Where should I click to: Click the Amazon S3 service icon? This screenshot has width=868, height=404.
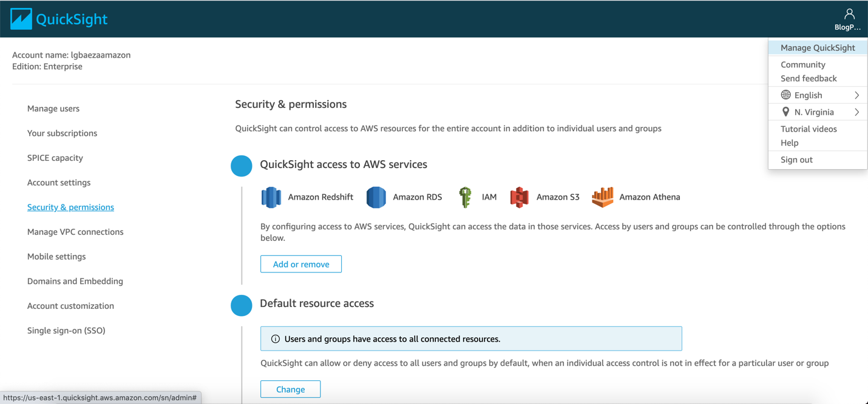point(519,197)
